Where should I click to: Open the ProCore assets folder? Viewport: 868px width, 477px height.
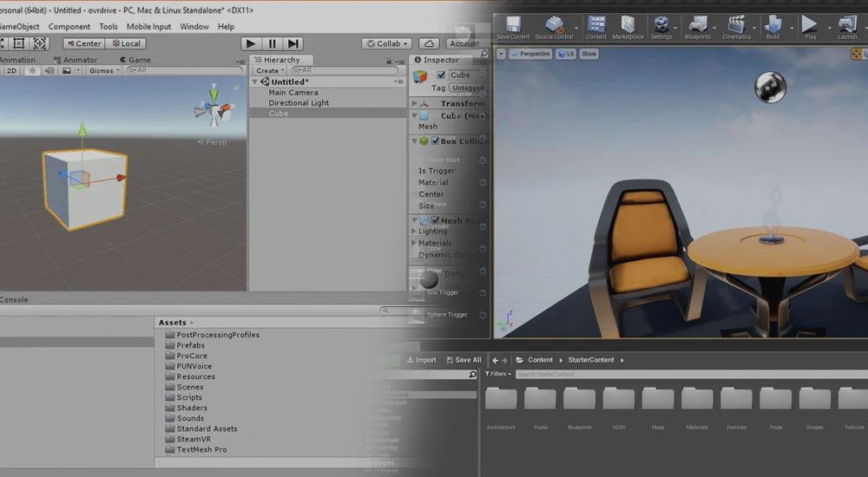pyautogui.click(x=187, y=356)
